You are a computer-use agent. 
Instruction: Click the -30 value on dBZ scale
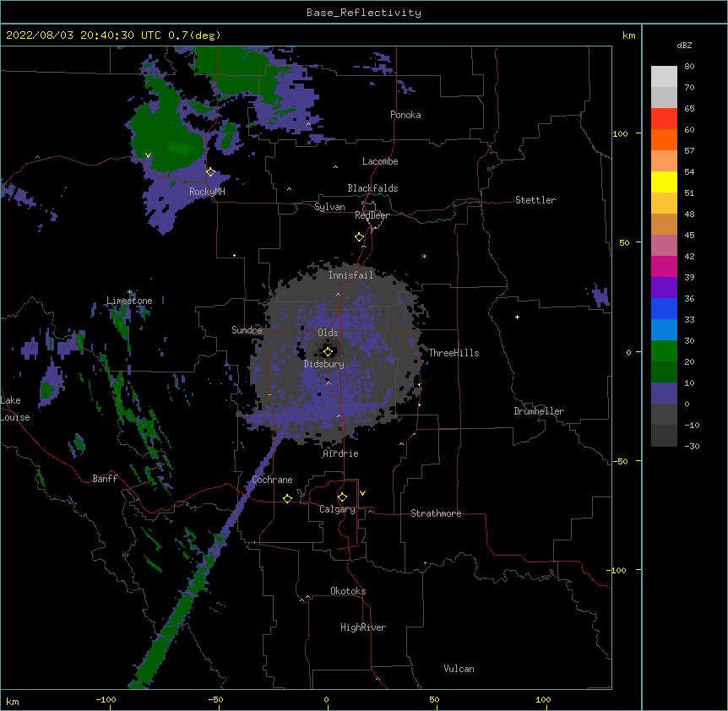tap(692, 446)
